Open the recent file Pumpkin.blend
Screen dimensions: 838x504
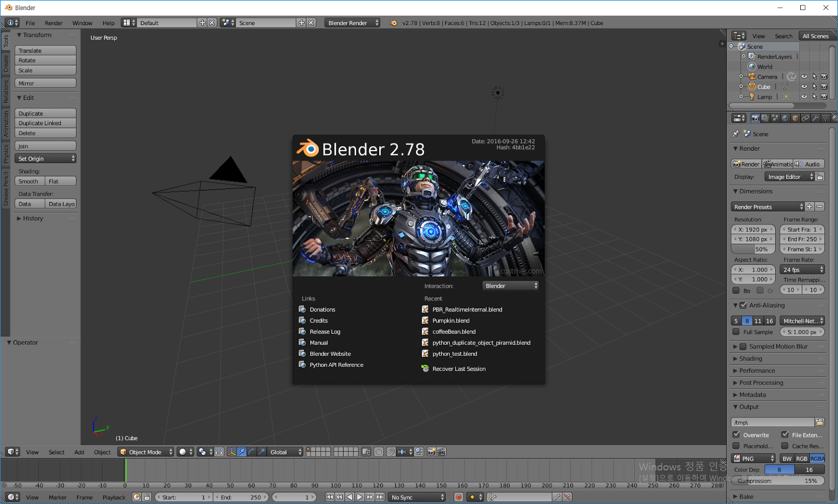450,320
